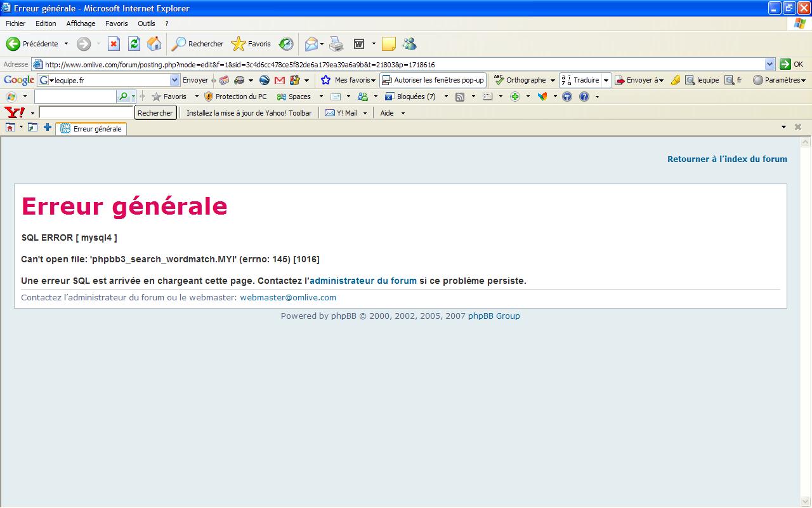Image resolution: width=812 pixels, height=508 pixels.
Task: Go to the Home page icon
Action: (154, 44)
